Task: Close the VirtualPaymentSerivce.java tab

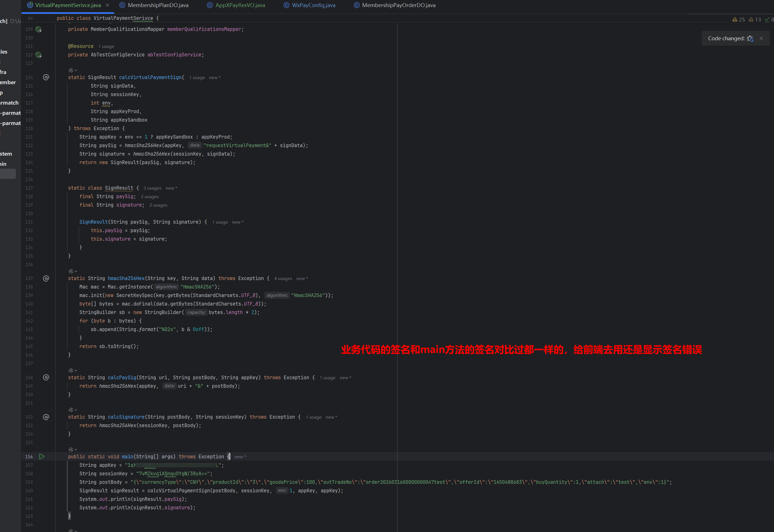Action: [107, 5]
